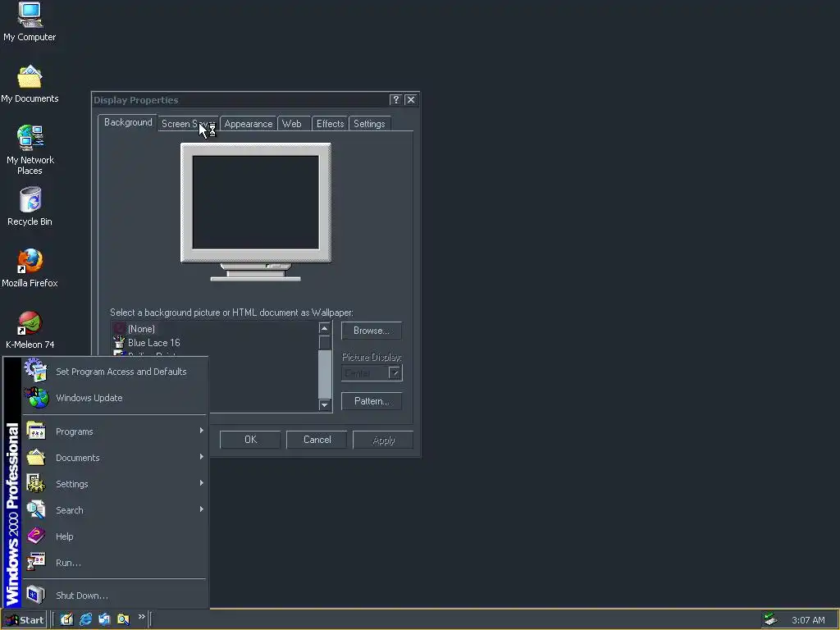Click the Pattern... button
This screenshot has height=630, width=840.
pos(372,401)
